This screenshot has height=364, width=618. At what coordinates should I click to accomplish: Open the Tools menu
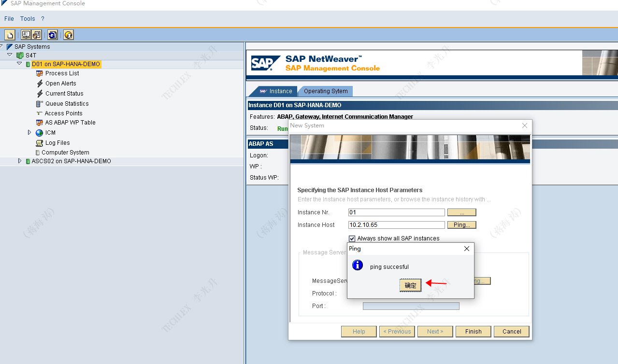tap(28, 19)
